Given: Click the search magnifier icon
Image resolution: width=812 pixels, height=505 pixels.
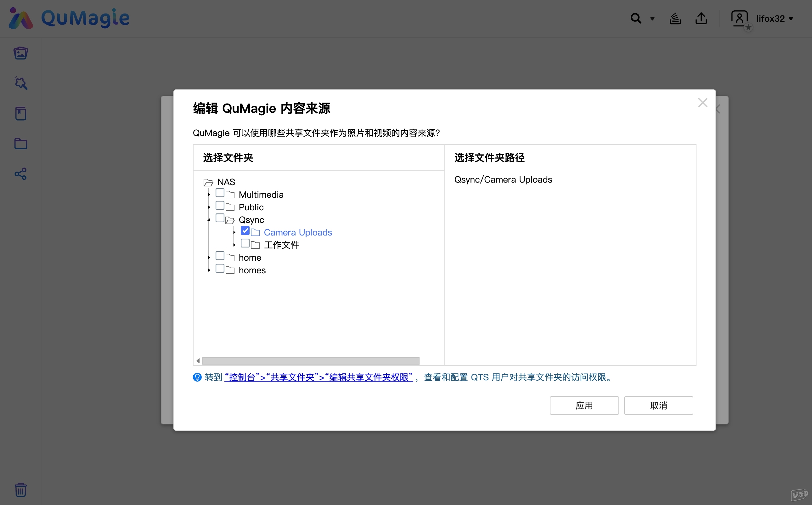Looking at the screenshot, I should [636, 18].
